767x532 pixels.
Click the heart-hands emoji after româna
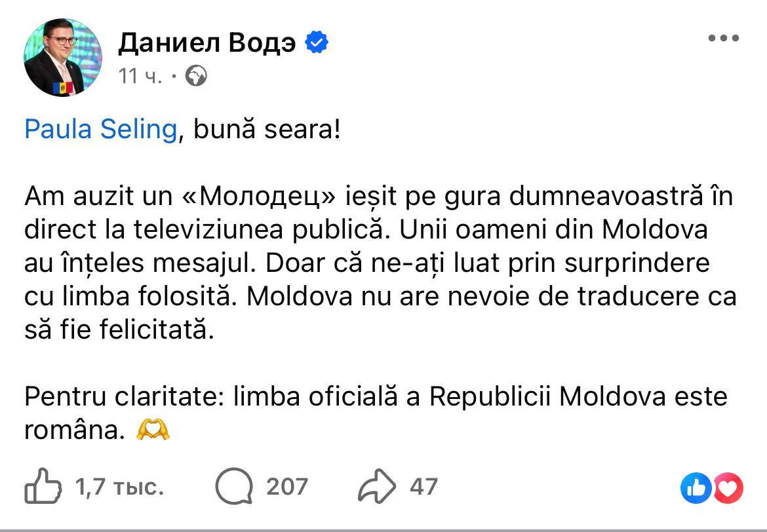click(153, 430)
